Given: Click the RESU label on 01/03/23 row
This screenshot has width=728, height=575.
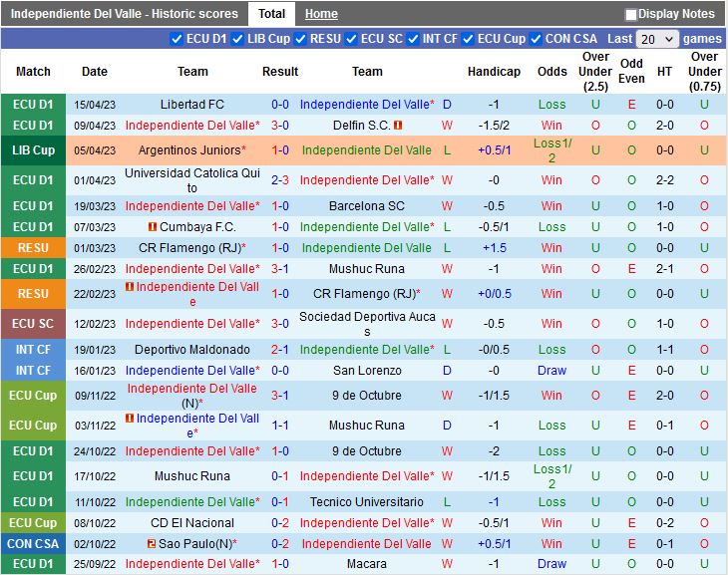Looking at the screenshot, I should 34,248.
